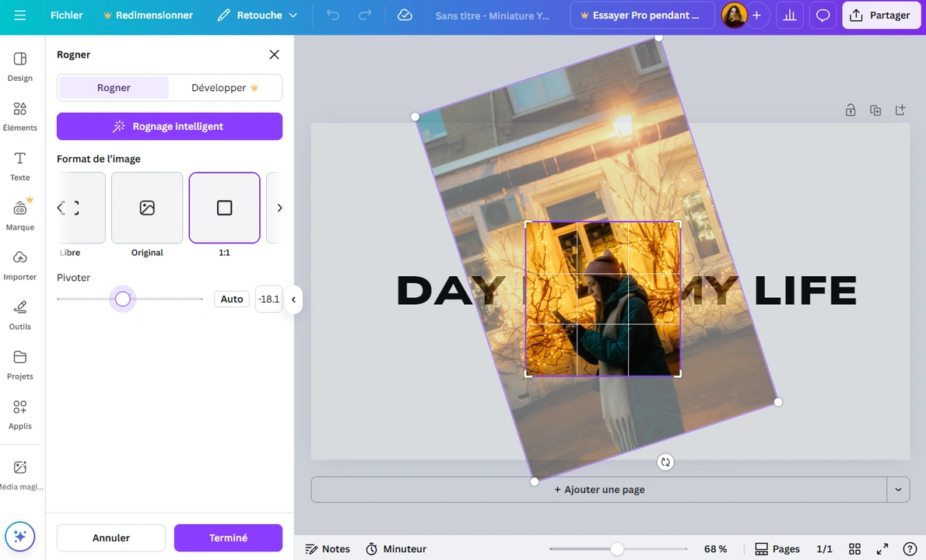
Task: Select the Rogner tab
Action: [114, 87]
